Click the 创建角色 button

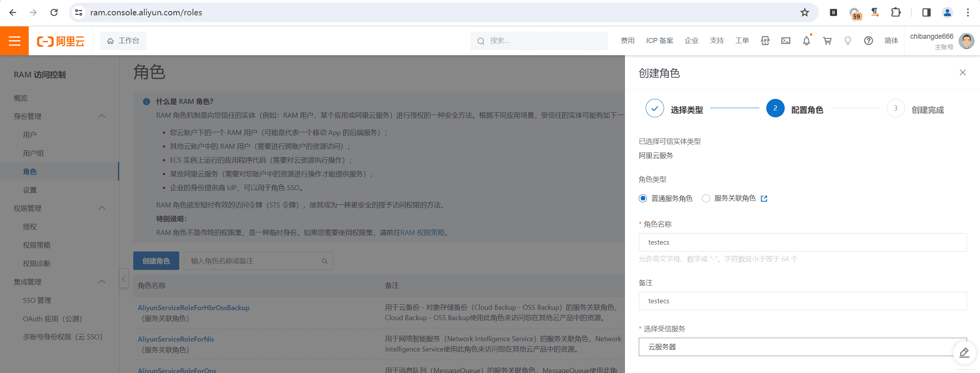tap(156, 260)
